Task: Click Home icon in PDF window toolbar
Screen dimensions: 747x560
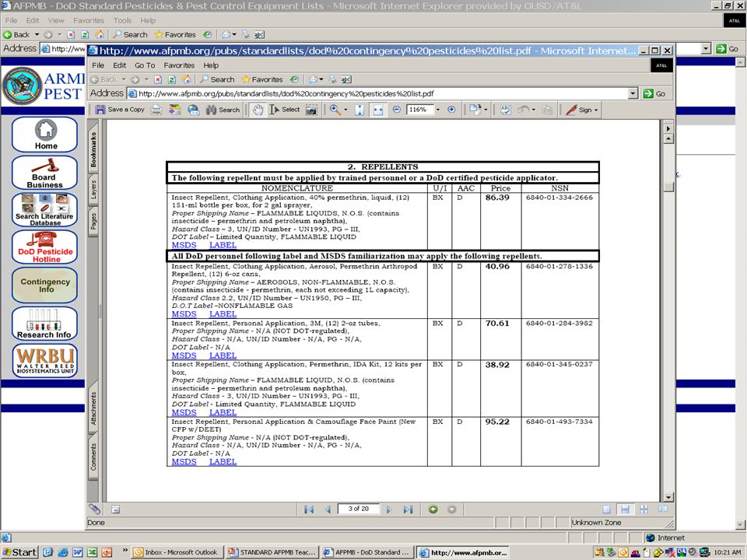Action: pyautogui.click(x=187, y=79)
